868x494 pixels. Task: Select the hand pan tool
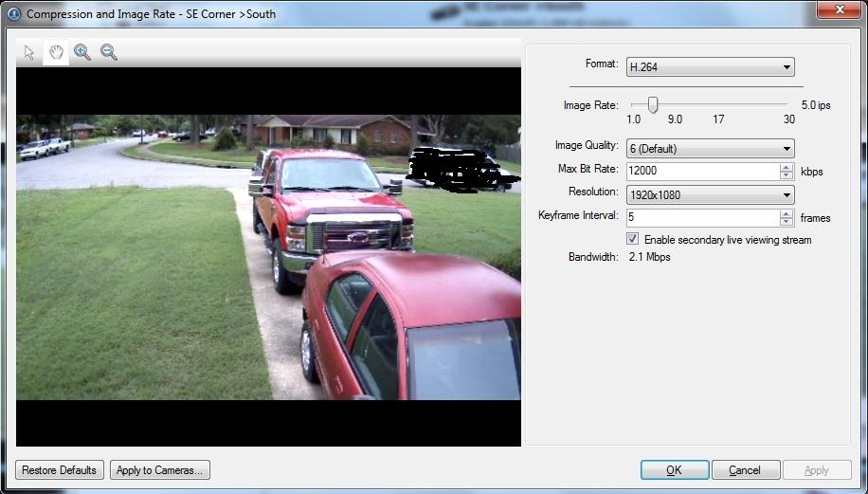pos(56,53)
